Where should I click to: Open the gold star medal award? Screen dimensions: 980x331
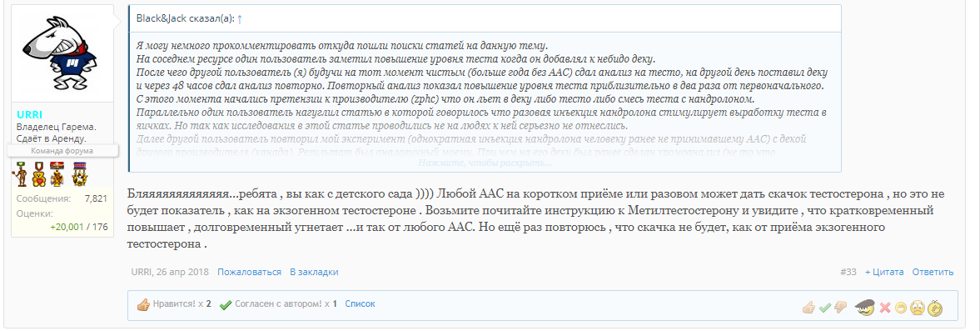point(79,174)
